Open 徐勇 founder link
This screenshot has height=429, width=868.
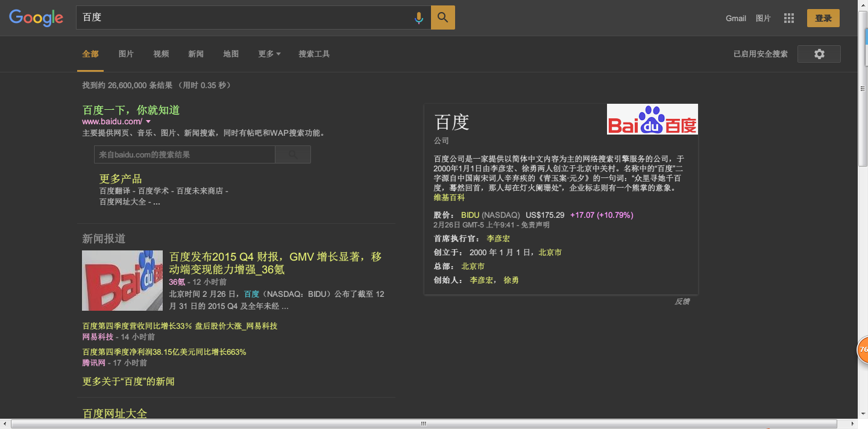(511, 280)
